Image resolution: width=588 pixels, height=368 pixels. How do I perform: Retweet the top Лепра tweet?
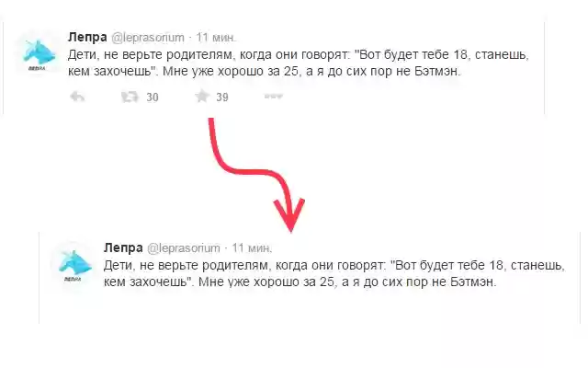(x=130, y=97)
